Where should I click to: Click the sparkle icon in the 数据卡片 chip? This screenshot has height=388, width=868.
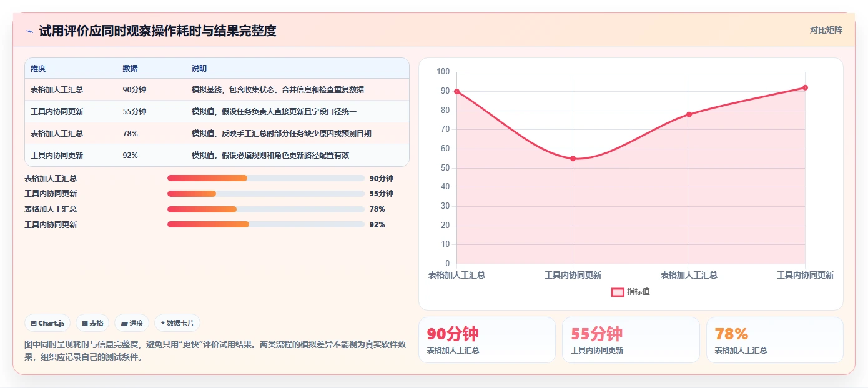(x=163, y=323)
